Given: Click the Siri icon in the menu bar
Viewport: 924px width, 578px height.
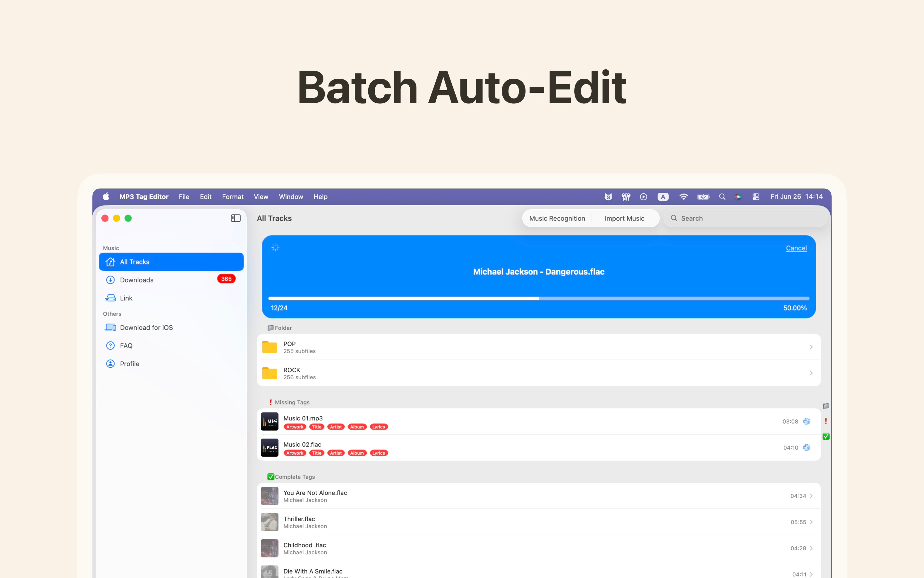Looking at the screenshot, I should [x=738, y=197].
